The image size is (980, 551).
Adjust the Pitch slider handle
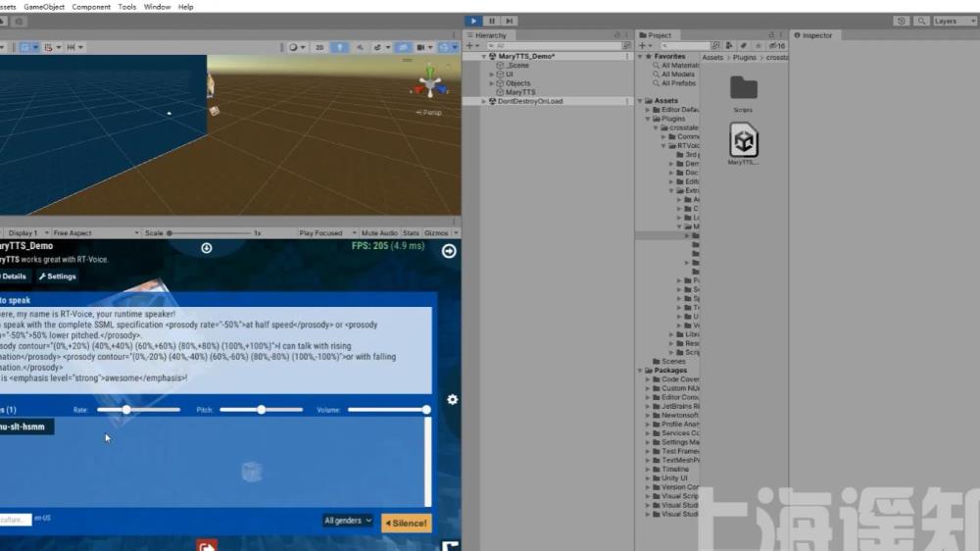click(262, 410)
